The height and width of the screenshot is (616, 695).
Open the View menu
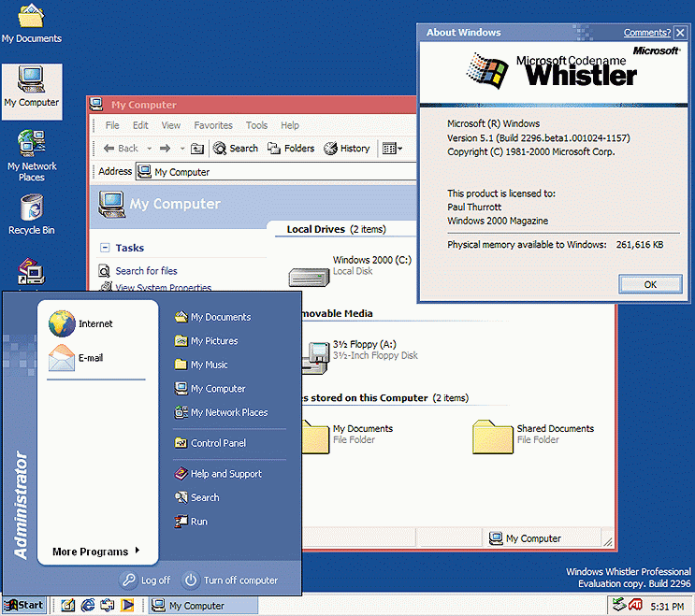(170, 125)
